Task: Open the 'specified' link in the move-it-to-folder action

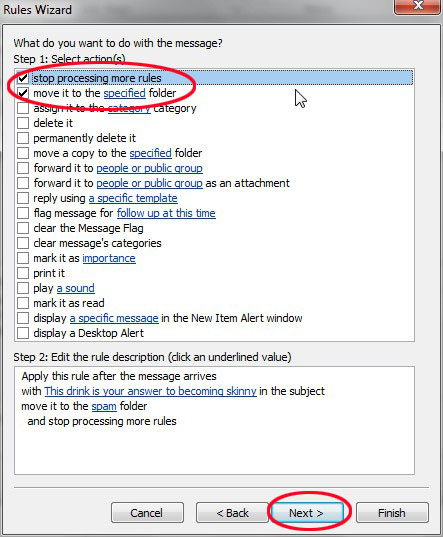Action: pyautogui.click(x=125, y=93)
